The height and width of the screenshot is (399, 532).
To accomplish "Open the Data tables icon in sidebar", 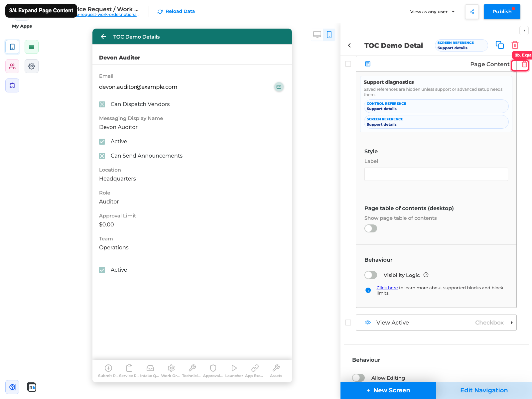I will point(32,47).
